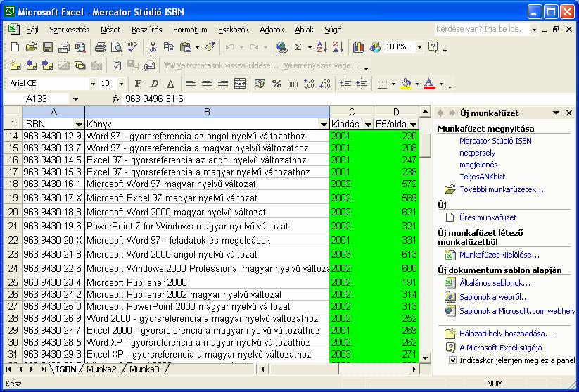Uncheck 'Indításkor jelenjen meg ez a panel'
579x392 pixels.
453,360
